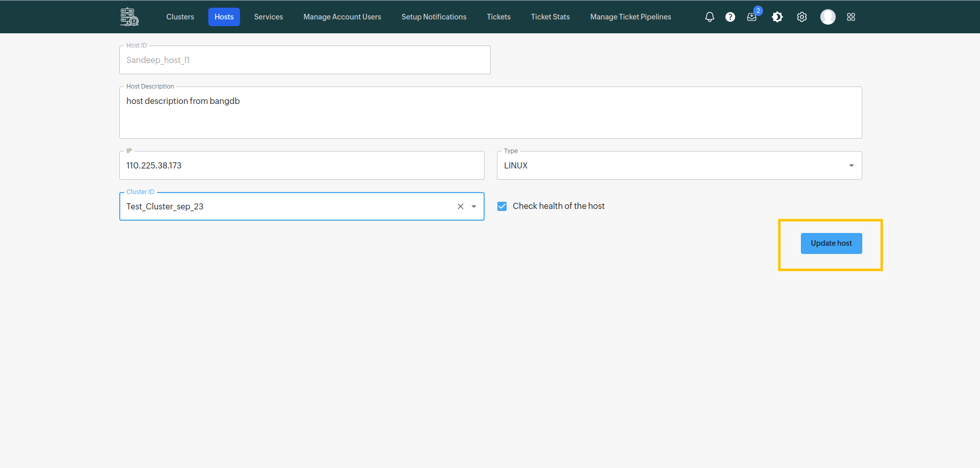This screenshot has width=980, height=468.
Task: Click into the Host Description textarea
Action: tap(491, 113)
